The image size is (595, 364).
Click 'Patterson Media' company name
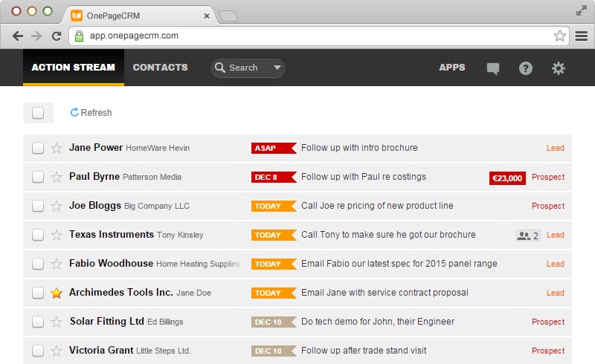[152, 177]
